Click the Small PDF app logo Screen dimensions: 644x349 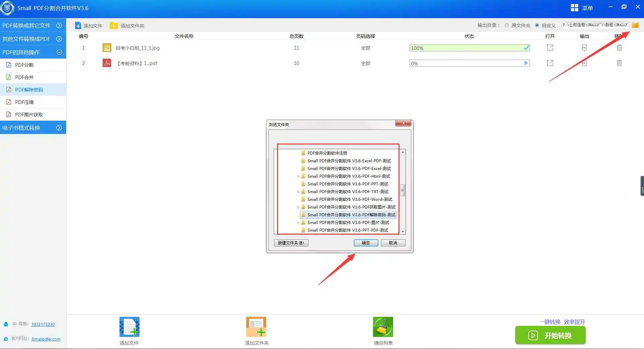tap(7, 8)
